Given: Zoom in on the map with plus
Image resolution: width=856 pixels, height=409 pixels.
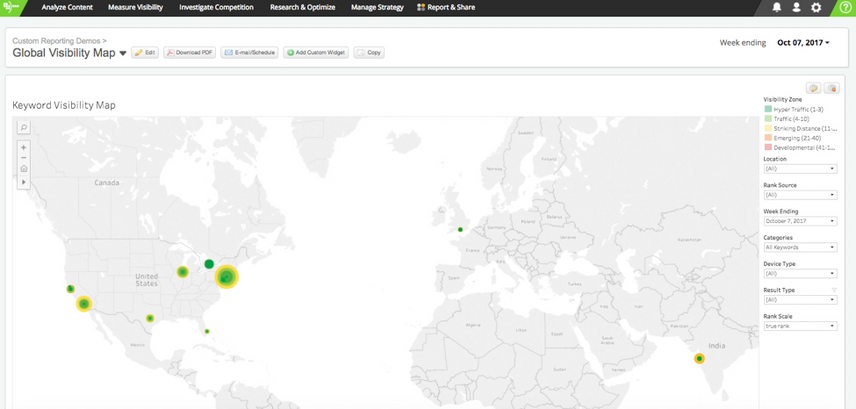Looking at the screenshot, I should click(x=23, y=147).
